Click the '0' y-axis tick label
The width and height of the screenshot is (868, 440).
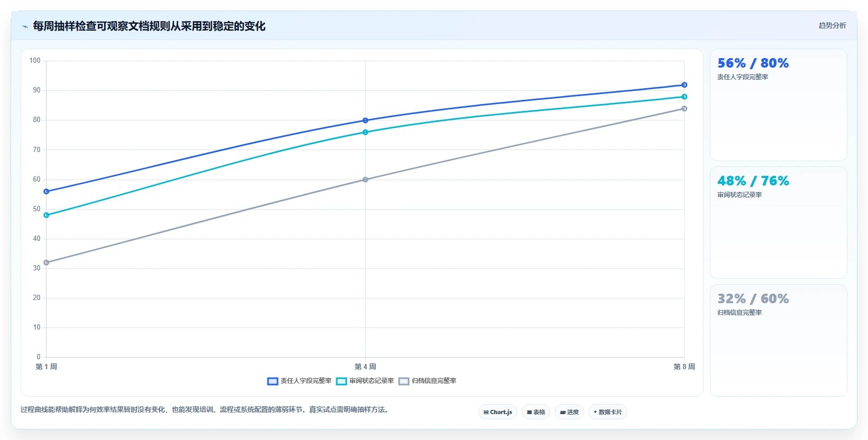click(38, 357)
